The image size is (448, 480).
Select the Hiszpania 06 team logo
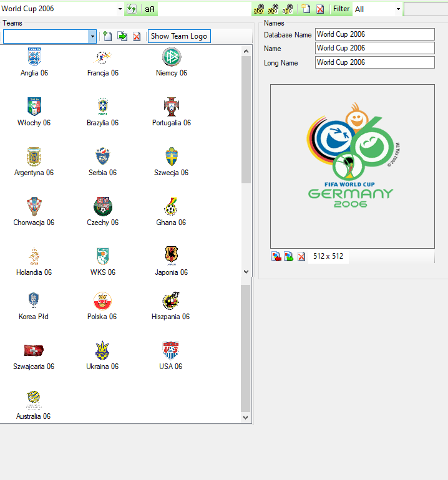click(171, 300)
